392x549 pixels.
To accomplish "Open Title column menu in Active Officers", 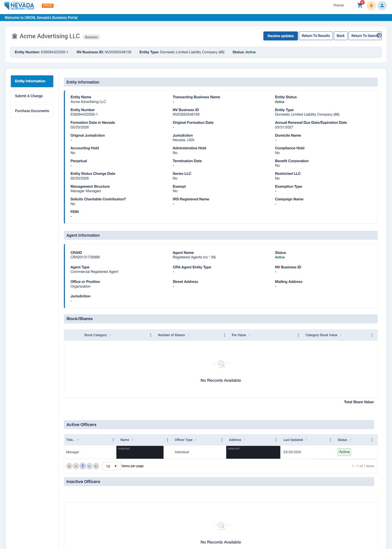I will point(113,440).
